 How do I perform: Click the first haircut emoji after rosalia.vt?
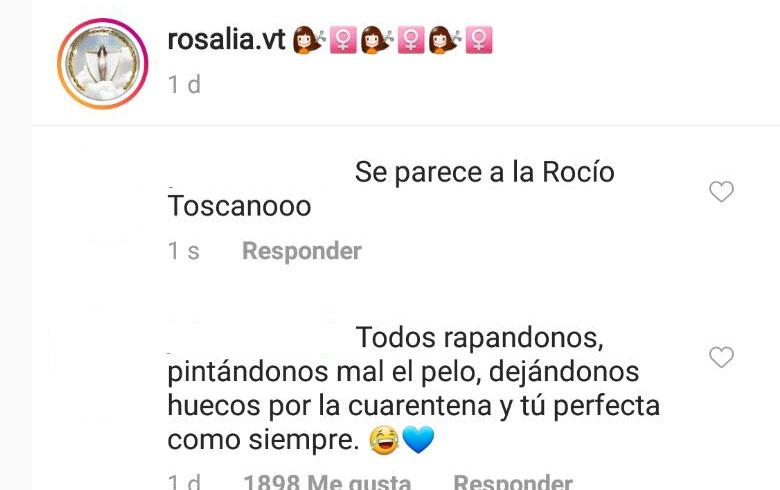308,40
